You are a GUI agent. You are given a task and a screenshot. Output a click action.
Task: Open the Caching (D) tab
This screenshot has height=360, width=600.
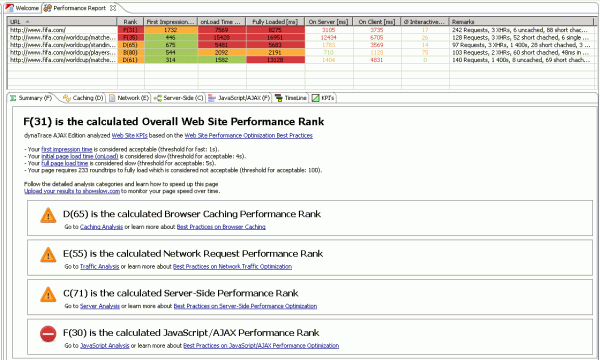point(83,98)
